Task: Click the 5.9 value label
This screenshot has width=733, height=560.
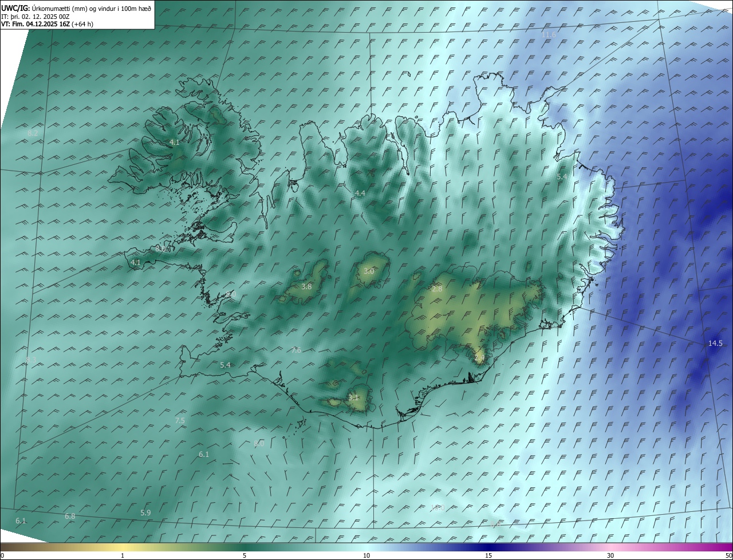Action: [145, 512]
